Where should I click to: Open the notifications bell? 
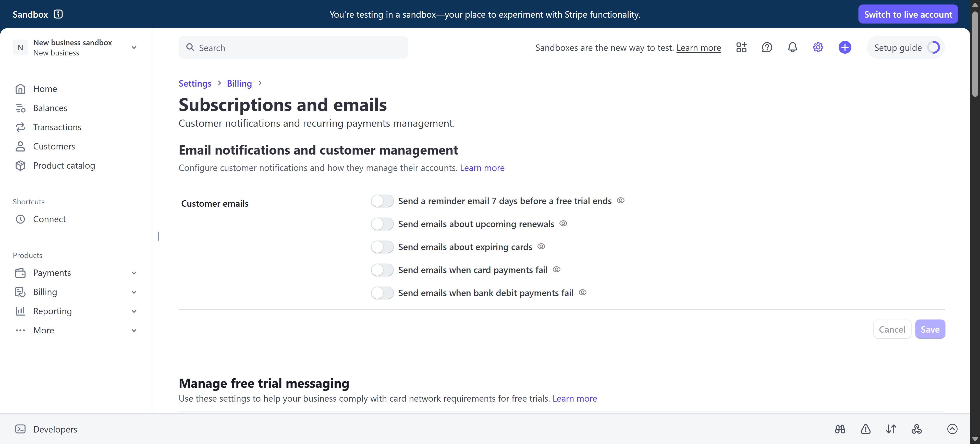coord(792,48)
